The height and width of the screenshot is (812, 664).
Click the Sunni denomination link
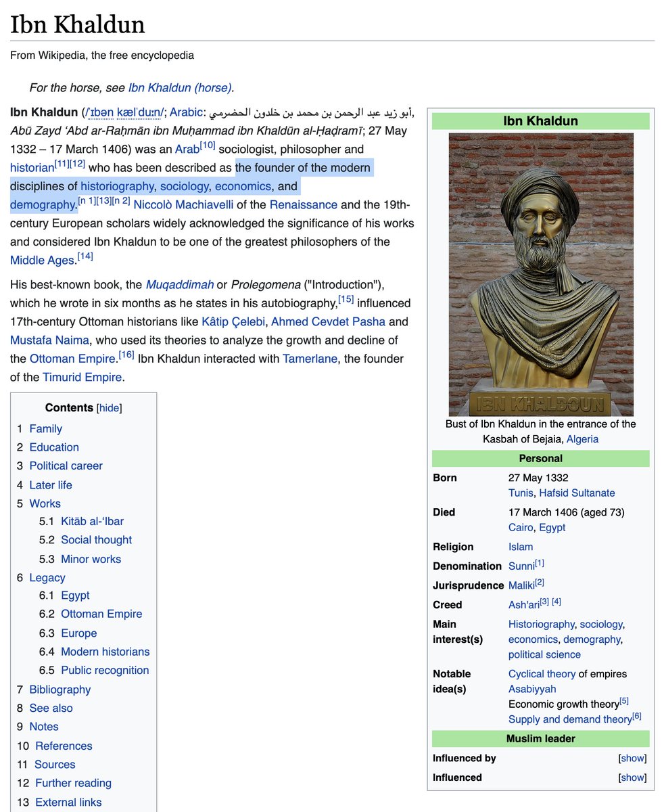[521, 566]
